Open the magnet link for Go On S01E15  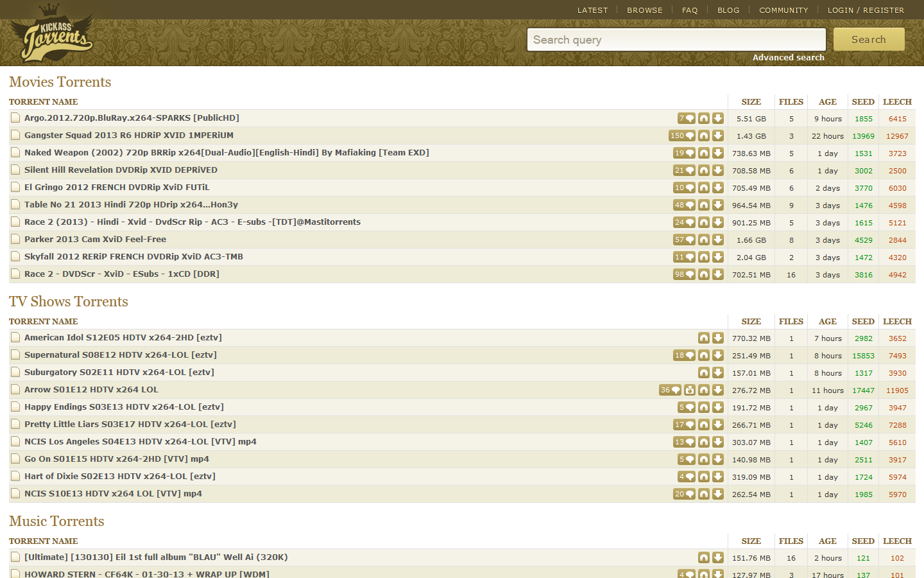pyautogui.click(x=704, y=459)
